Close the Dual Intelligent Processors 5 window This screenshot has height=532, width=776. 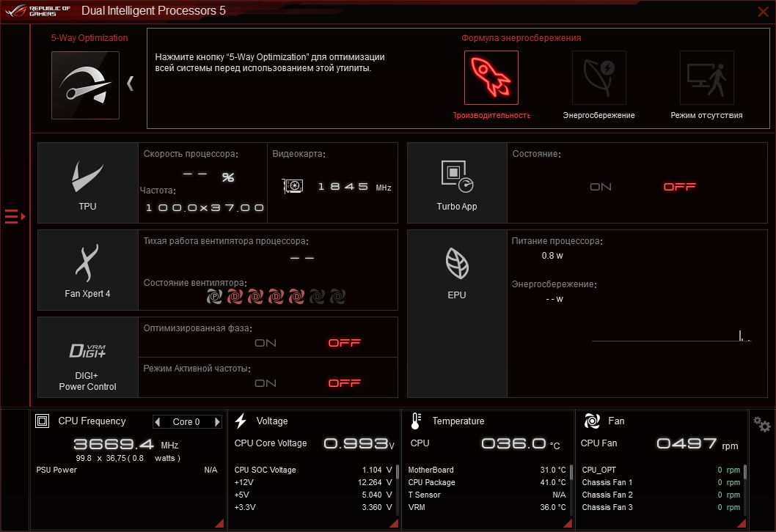tap(763, 12)
